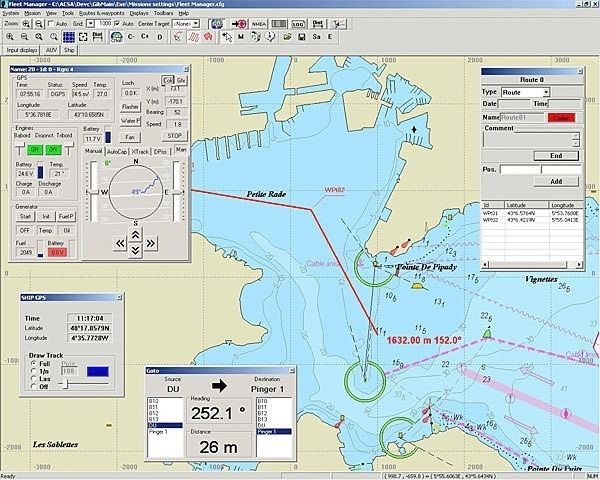The image size is (600, 480).
Task: Click the blue grid display icon
Action: pyautogui.click(x=69, y=37)
